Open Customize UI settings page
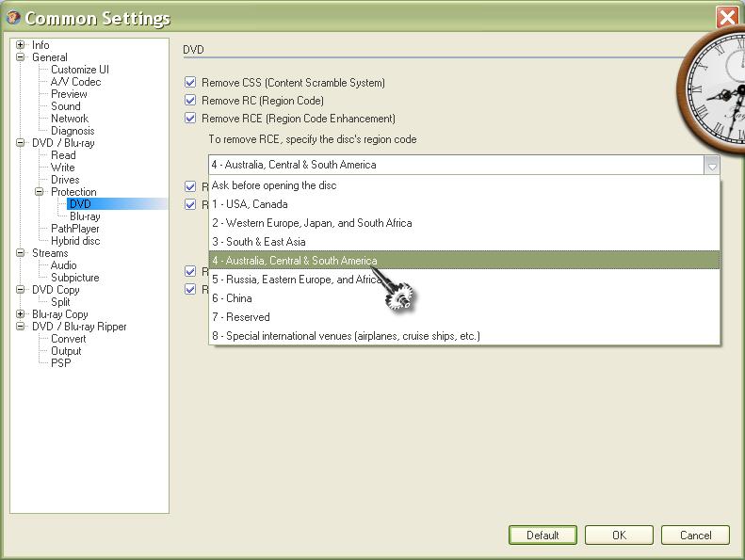Image resolution: width=745 pixels, height=560 pixels. [80, 70]
